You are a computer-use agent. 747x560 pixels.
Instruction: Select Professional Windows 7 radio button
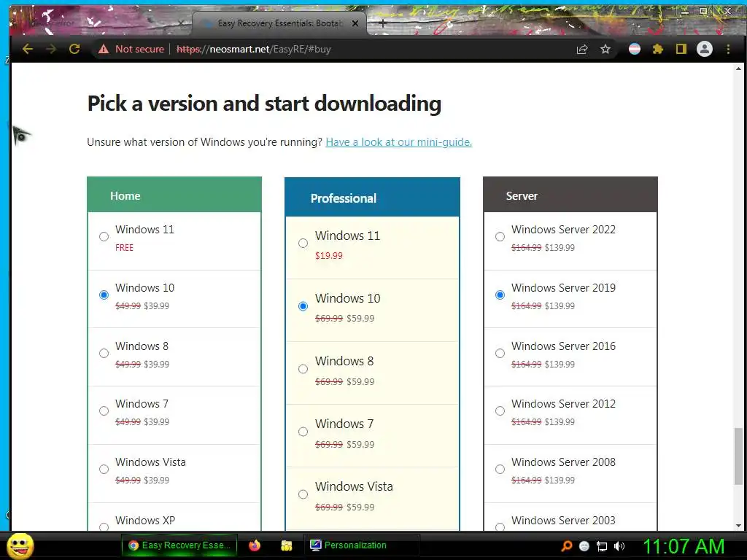[x=303, y=432]
